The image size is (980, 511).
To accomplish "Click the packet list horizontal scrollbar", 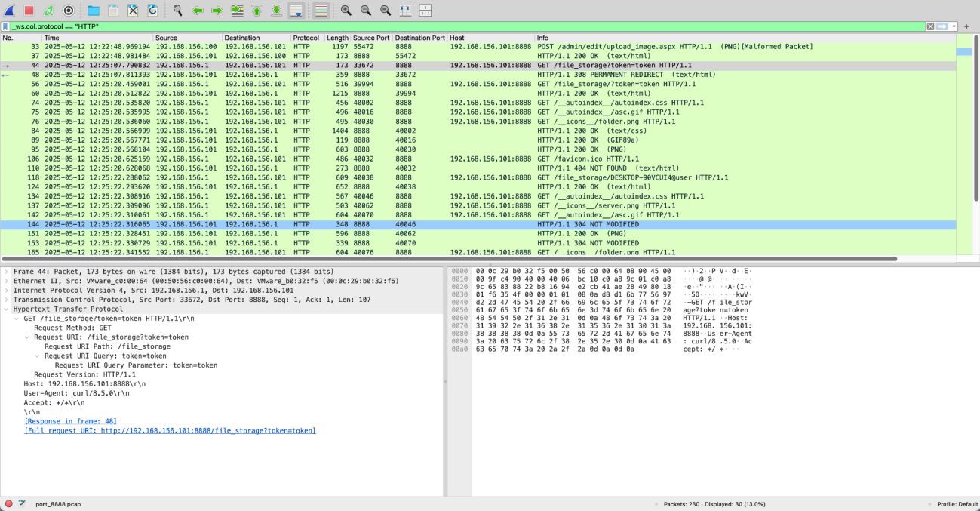I will coord(449,259).
